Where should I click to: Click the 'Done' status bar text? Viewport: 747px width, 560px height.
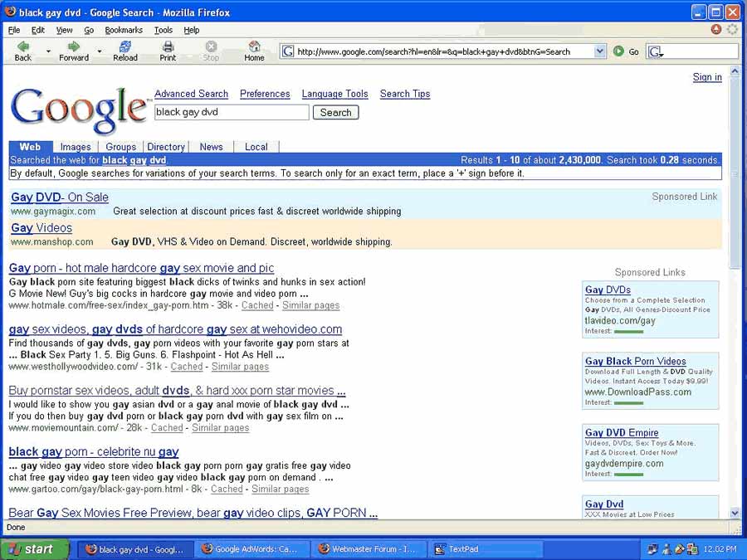click(16, 527)
